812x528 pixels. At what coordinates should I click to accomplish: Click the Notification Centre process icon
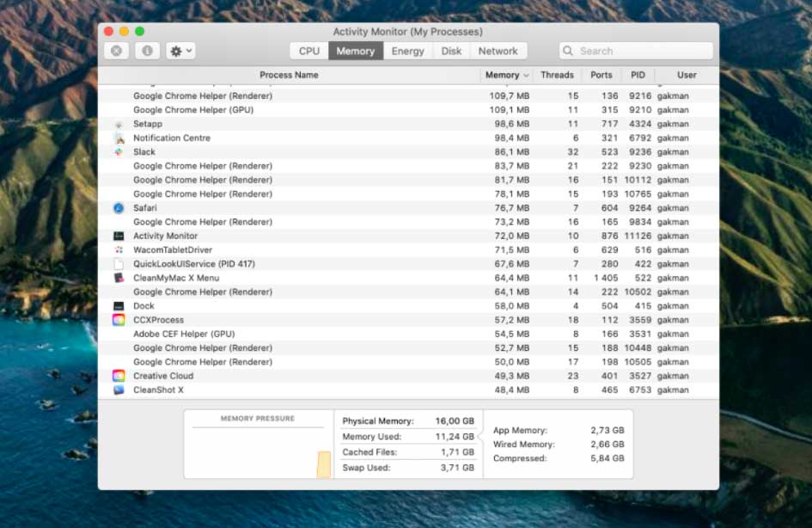pyautogui.click(x=119, y=138)
